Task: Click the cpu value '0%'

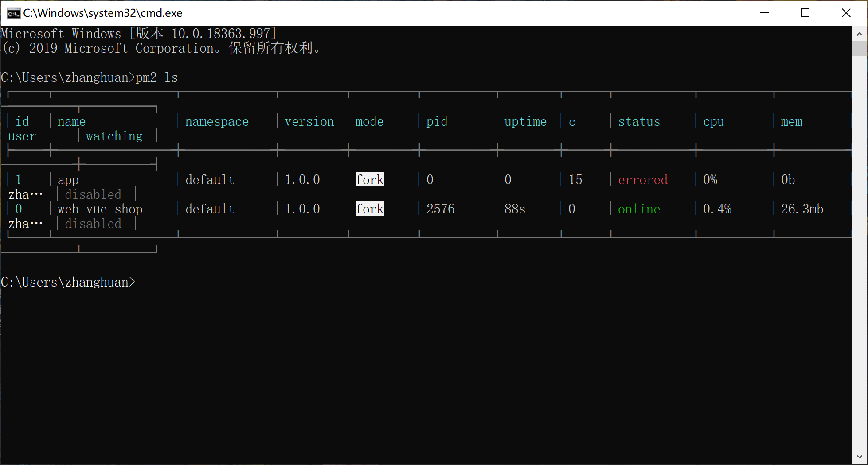Action: click(710, 180)
